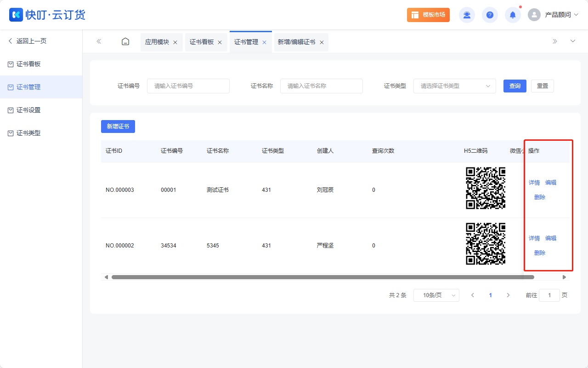588x368 pixels.
Task: Click the 刘冠辰 creator cell
Action: click(x=325, y=190)
